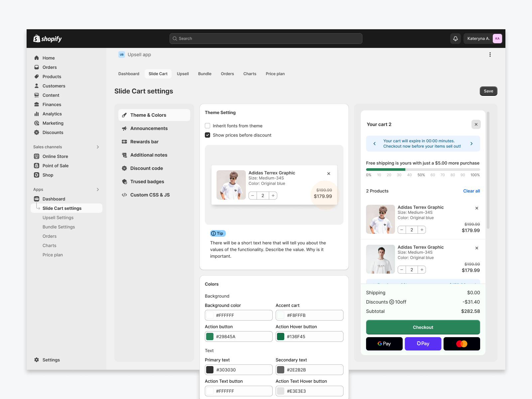Open the Announcements megaphone section
The width and height of the screenshot is (532, 399).
click(124, 128)
